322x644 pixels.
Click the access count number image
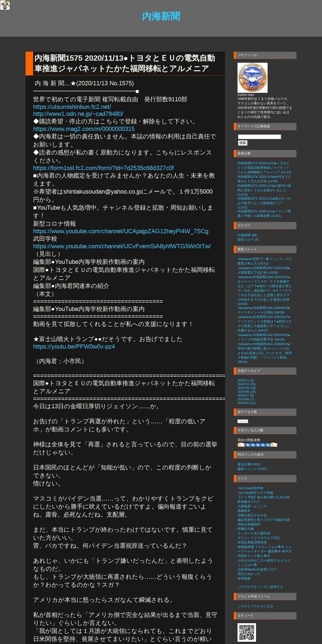point(243,421)
